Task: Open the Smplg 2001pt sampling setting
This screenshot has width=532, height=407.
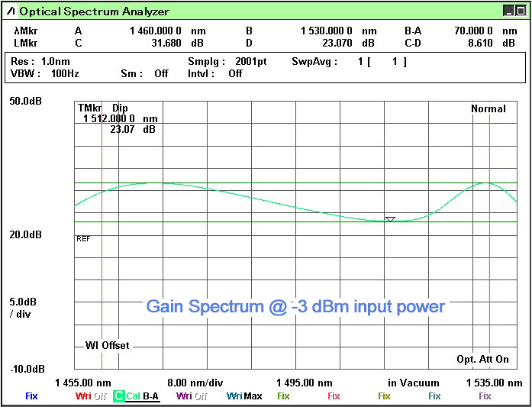Action: coord(227,61)
